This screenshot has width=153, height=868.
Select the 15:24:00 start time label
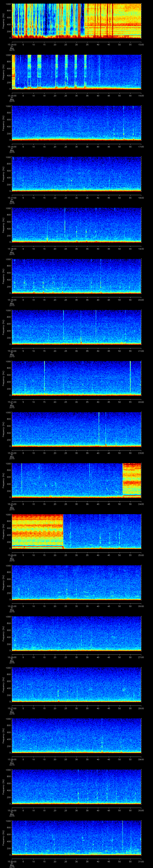(12, 555)
